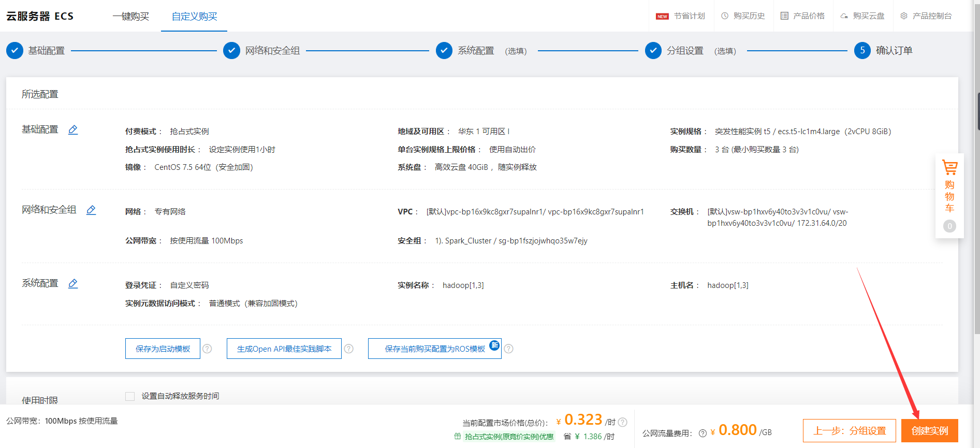Click the 0.800 /GB traffic fee value
The image size is (980, 448).
745,430
